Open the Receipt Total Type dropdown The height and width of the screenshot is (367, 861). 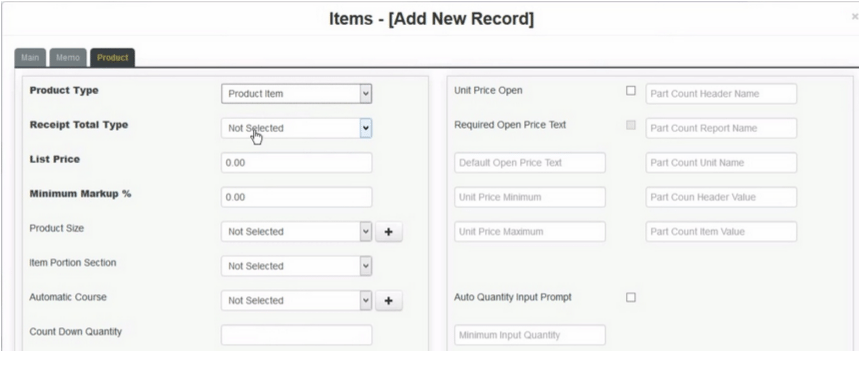click(297, 128)
